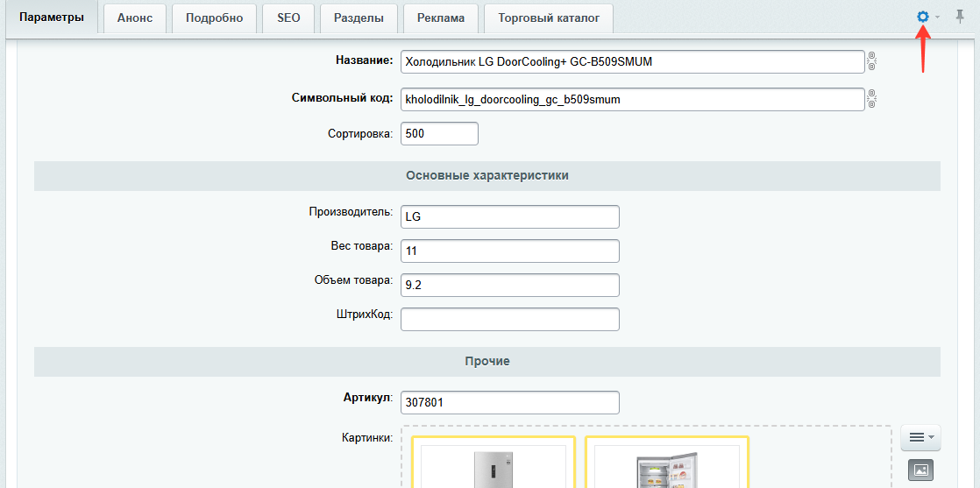The height and width of the screenshot is (488, 980).
Task: Toggle the link icon beside Символьный код
Action: 872,99
